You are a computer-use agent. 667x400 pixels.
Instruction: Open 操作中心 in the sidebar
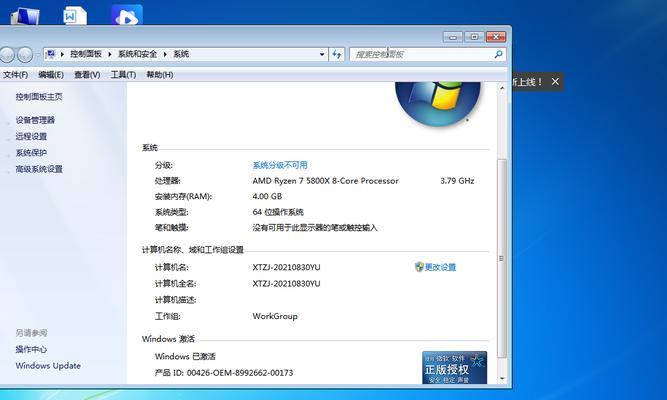pos(31,349)
